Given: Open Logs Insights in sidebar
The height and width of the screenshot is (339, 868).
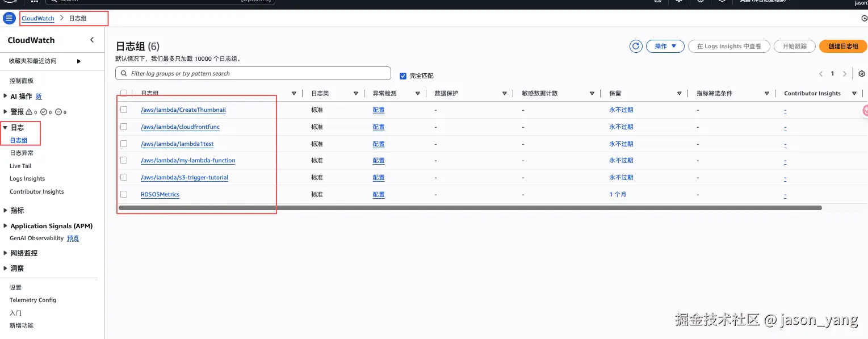Looking at the screenshot, I should 27,178.
